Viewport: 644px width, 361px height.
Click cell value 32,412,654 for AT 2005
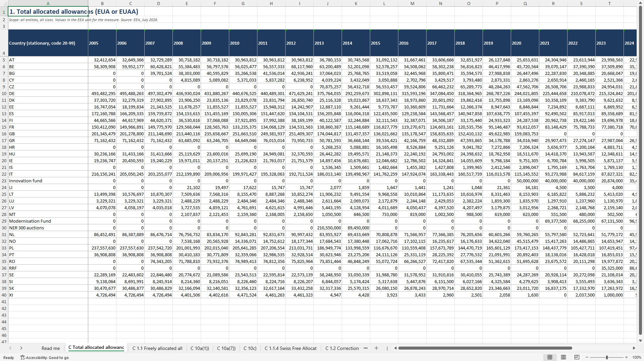[102, 60]
